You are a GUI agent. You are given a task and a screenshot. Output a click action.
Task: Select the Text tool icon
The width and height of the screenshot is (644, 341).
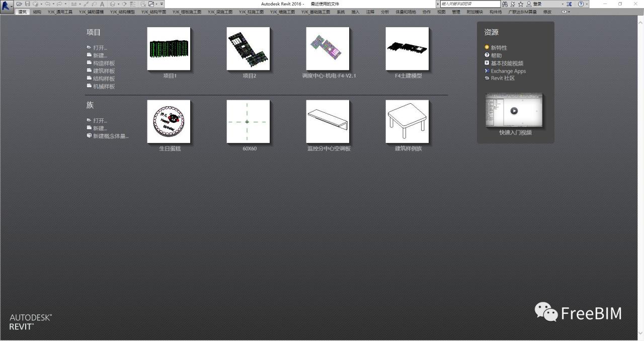click(x=102, y=4)
